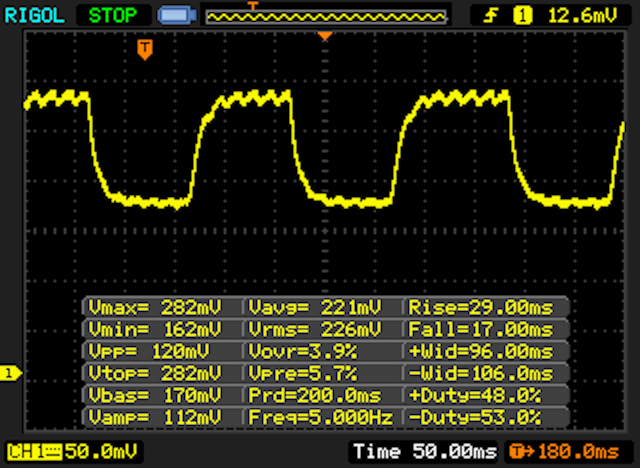Click the green STOP status indicator
This screenshot has width=640, height=468.
click(113, 16)
